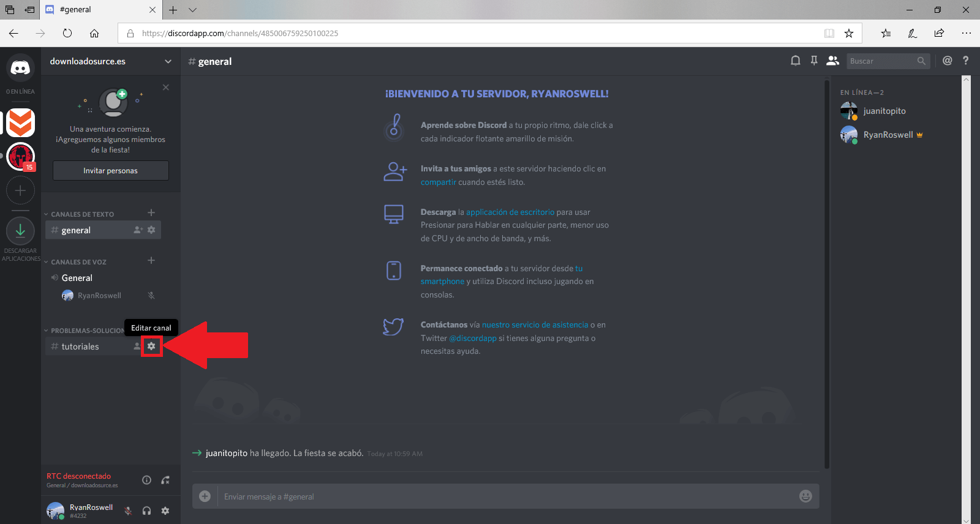Open emoji picker in message box

pos(805,496)
